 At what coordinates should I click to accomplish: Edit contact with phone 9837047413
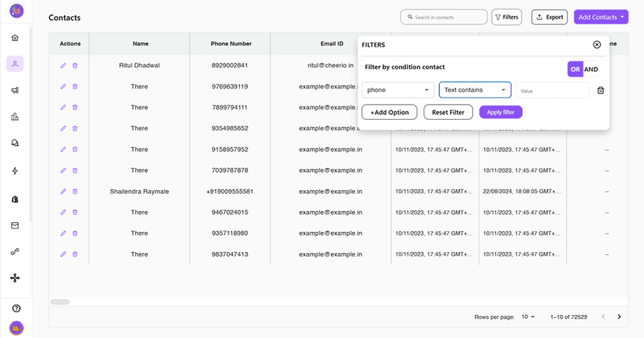[63, 254]
